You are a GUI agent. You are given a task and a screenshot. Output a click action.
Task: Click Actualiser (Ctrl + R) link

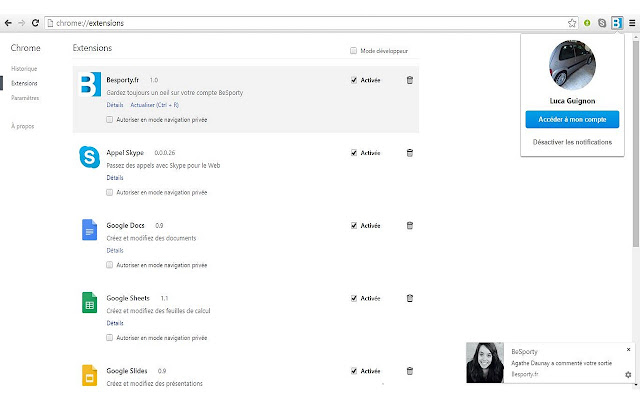(x=154, y=105)
